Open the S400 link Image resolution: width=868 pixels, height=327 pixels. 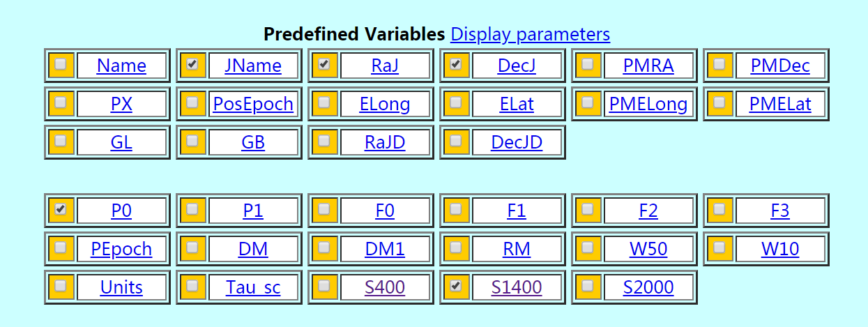pyautogui.click(x=385, y=287)
